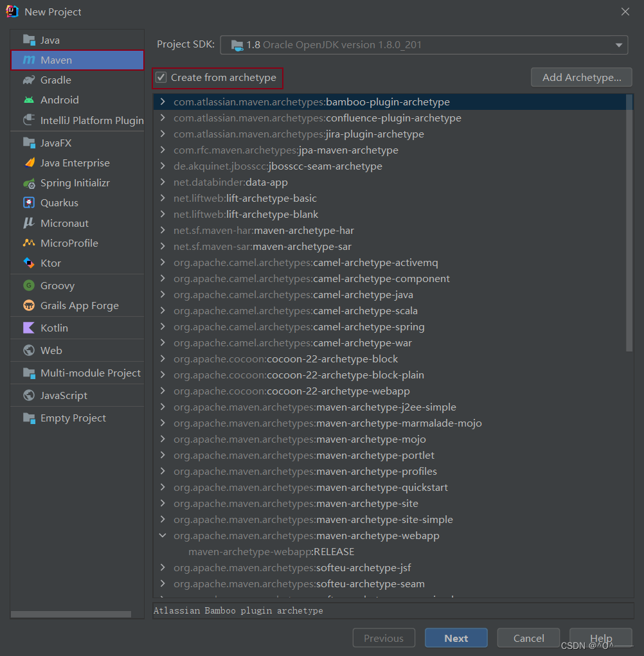
Task: Expand the softeu-archetype-jsf node
Action: click(x=163, y=568)
